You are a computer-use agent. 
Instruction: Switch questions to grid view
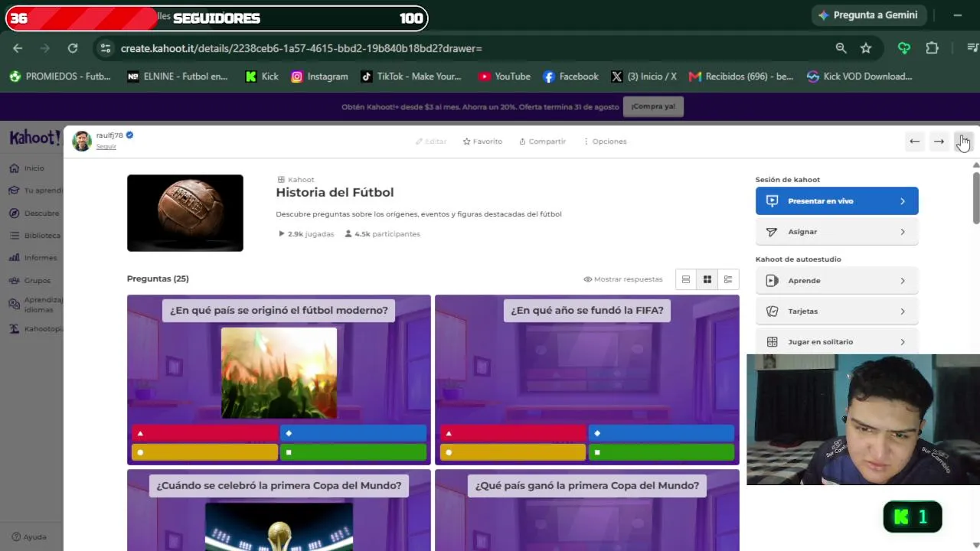(707, 279)
